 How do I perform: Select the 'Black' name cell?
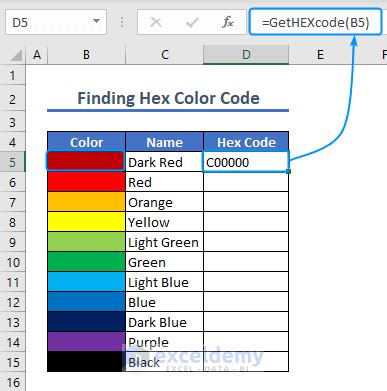tap(164, 362)
